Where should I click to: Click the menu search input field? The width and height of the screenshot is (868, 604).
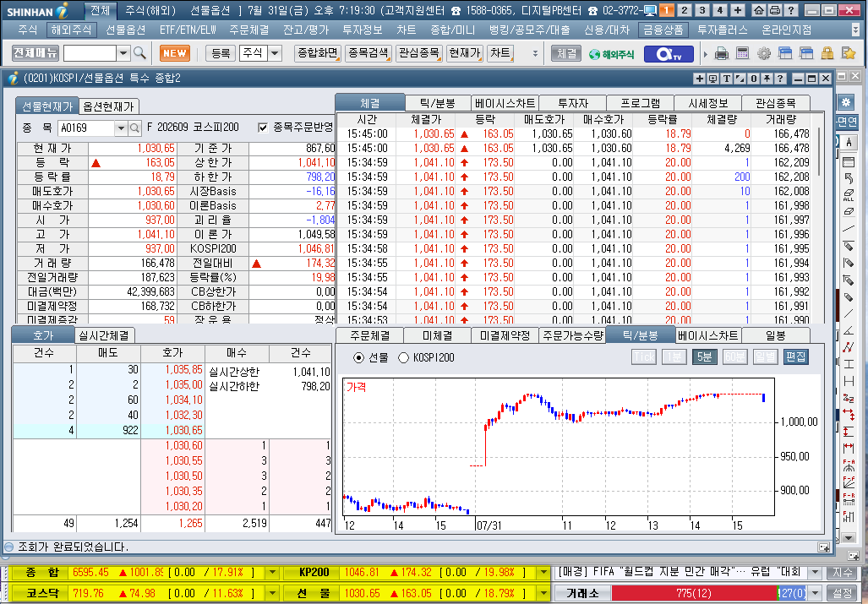90,53
